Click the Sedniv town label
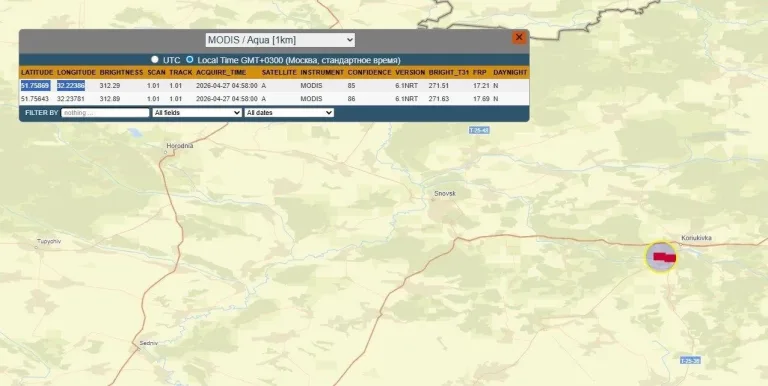Screen dimensions: 768x386 pos(148,343)
